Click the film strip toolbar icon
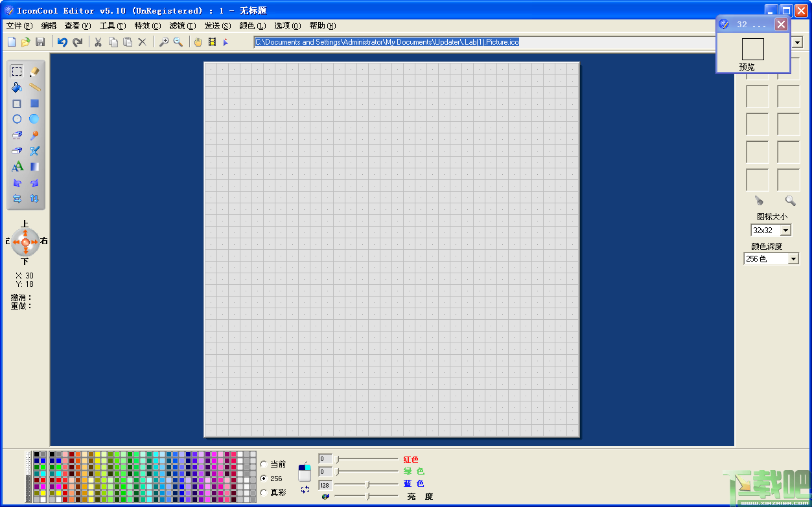This screenshot has width=812, height=507. (212, 42)
